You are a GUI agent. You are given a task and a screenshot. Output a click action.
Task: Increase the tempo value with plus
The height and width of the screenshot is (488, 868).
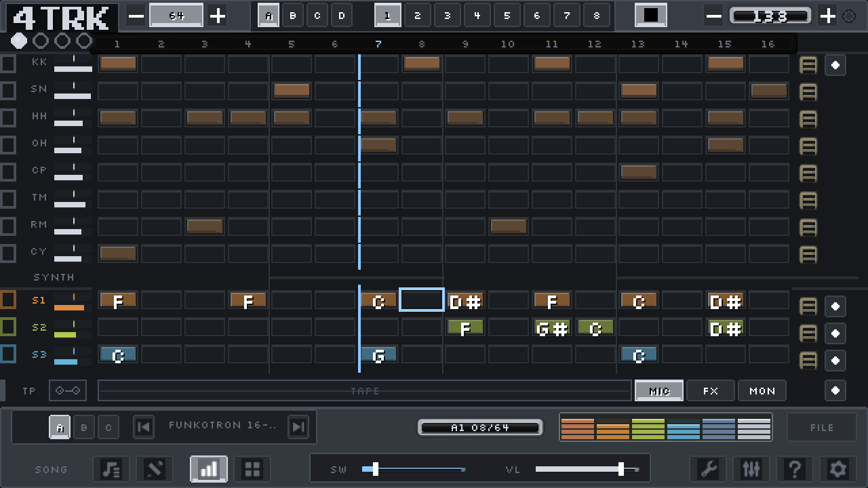(827, 16)
